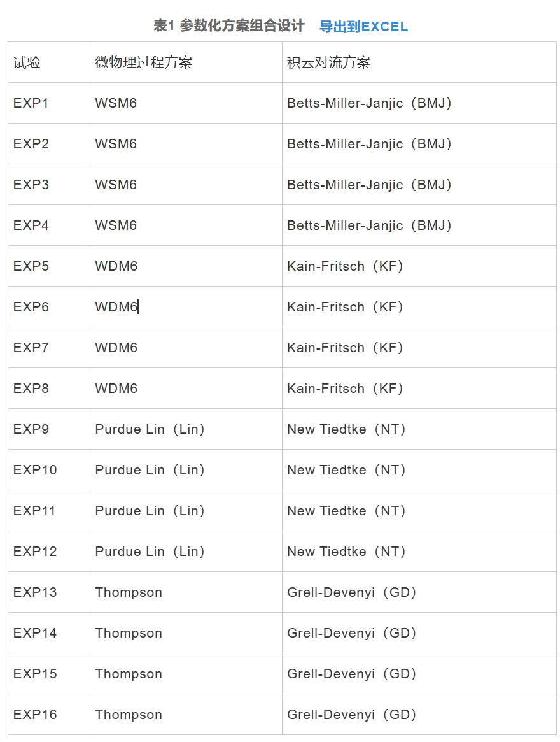Viewport: 560px width, 742px height.
Task: Click the 微物理过程方案 column header
Action: pos(144,62)
